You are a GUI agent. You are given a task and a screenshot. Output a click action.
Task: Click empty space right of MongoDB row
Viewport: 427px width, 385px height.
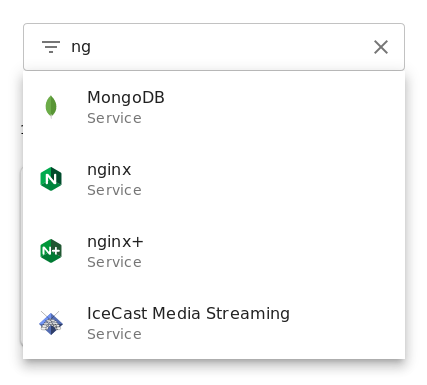[283, 107]
